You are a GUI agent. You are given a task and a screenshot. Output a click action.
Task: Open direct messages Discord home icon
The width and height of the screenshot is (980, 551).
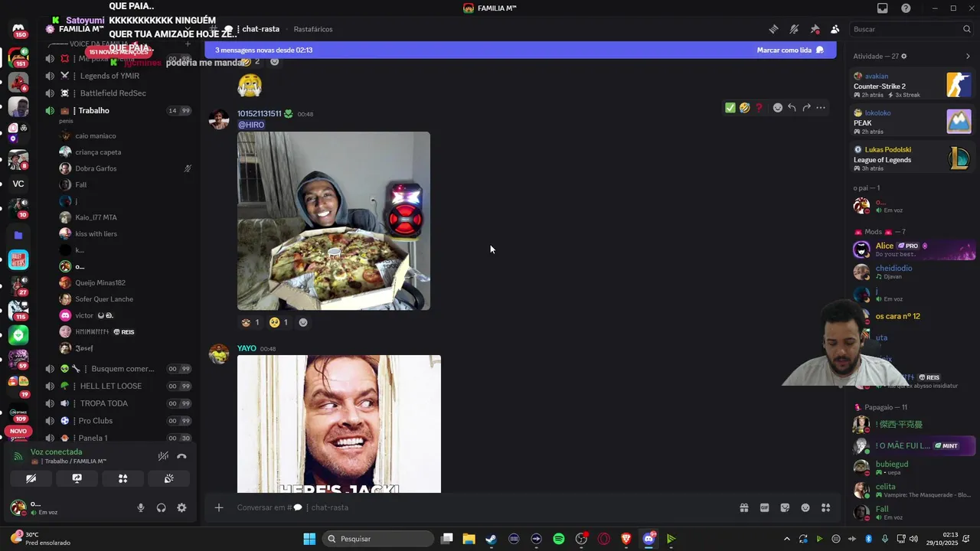tap(18, 29)
